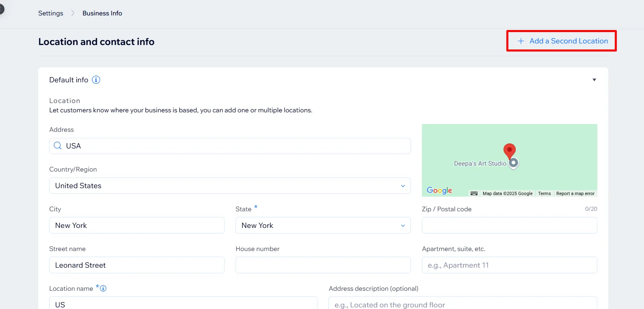Open map keyboard shortcuts icon
The image size is (644, 309).
pos(474,193)
